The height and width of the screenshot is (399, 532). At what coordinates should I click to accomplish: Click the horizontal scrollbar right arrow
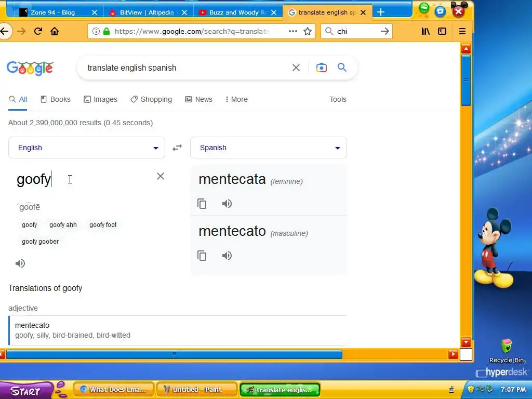453,354
